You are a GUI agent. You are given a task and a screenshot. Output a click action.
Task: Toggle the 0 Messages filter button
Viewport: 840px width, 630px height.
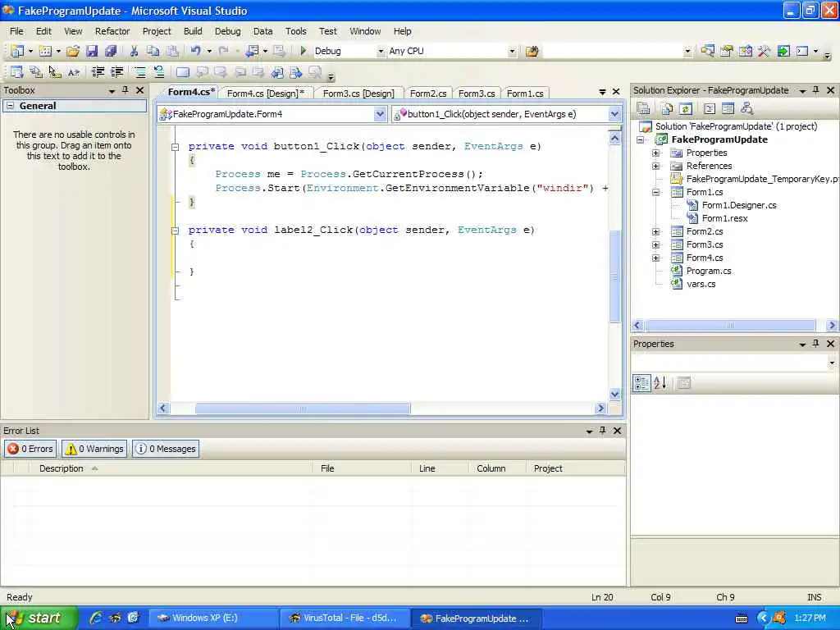pyautogui.click(x=166, y=449)
